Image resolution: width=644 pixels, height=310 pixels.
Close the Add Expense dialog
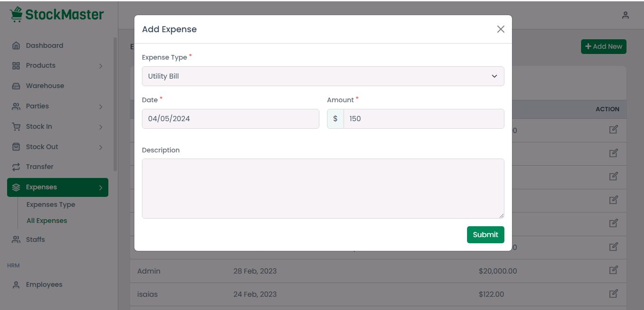click(501, 29)
